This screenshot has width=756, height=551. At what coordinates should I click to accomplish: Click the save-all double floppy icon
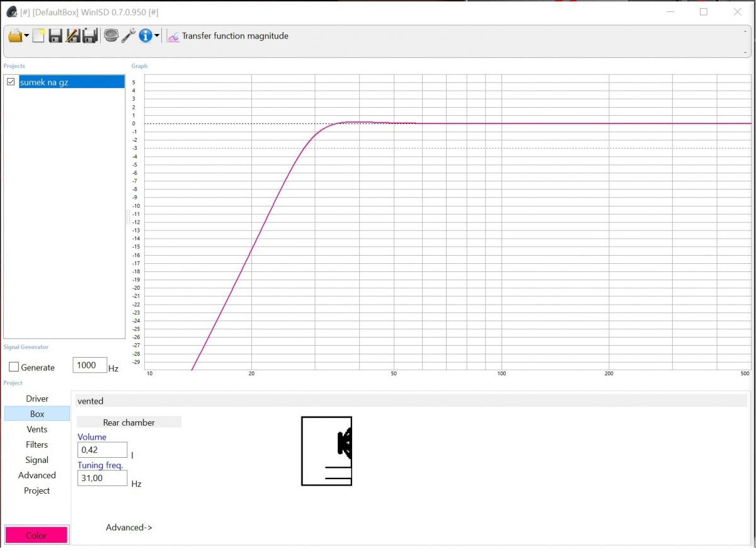90,36
